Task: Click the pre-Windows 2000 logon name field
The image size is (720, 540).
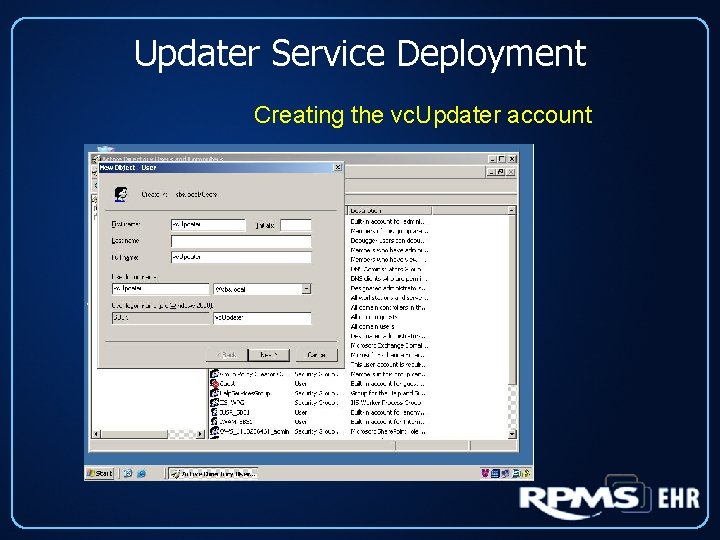Action: click(262, 318)
